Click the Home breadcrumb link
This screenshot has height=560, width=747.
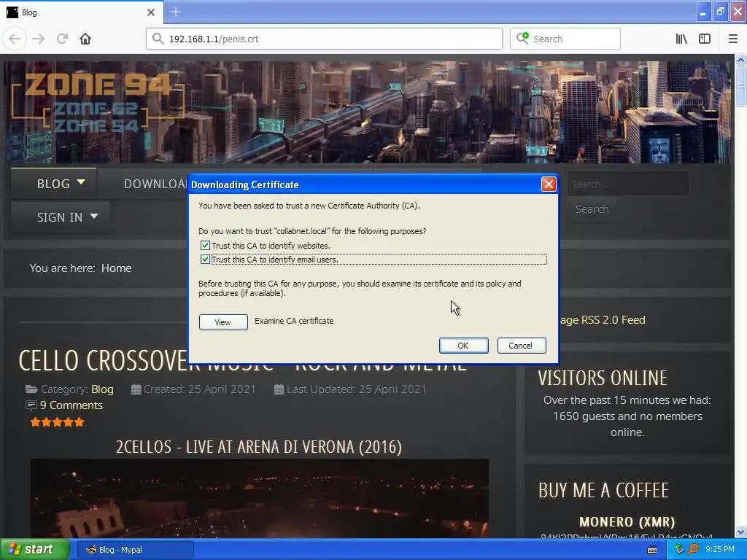(116, 268)
